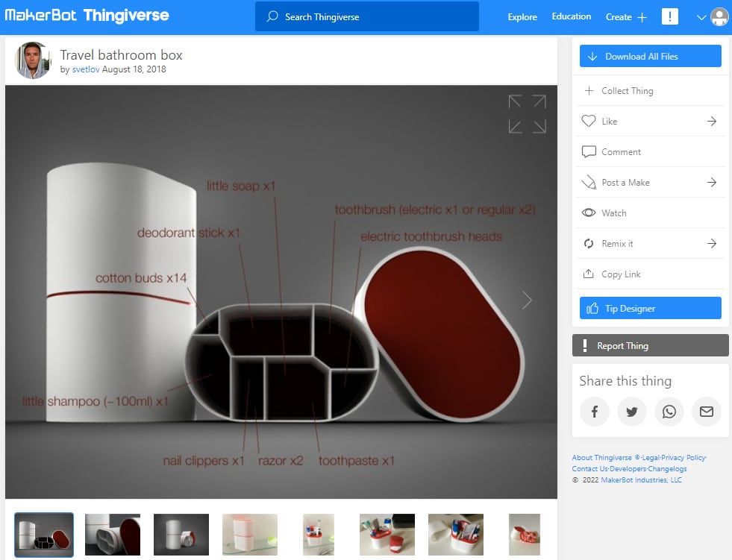Toggle Like on this thing
Screen dimensions: 732x560
tap(589, 121)
